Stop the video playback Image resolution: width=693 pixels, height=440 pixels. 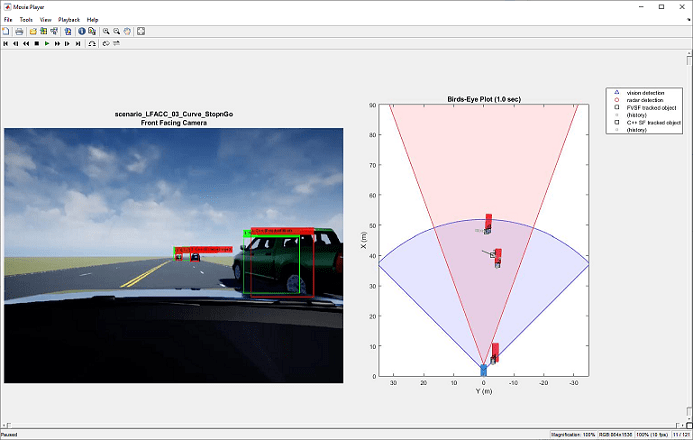[x=36, y=44]
